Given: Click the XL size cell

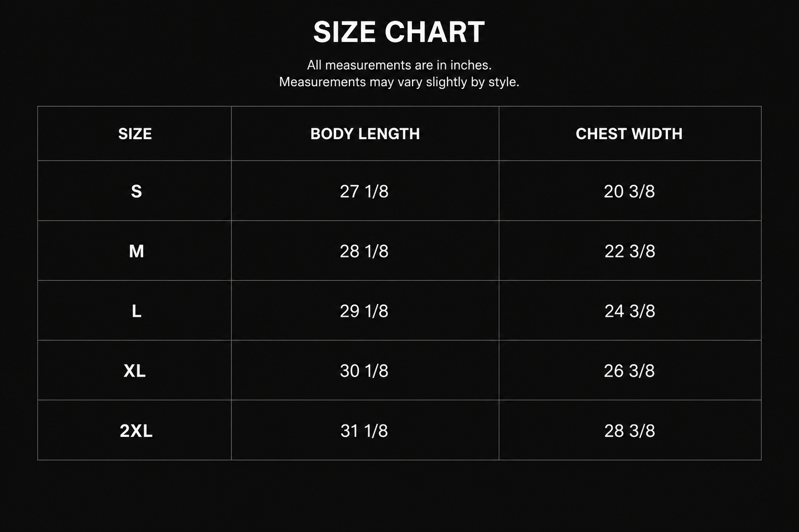Looking at the screenshot, I should click(x=135, y=371).
